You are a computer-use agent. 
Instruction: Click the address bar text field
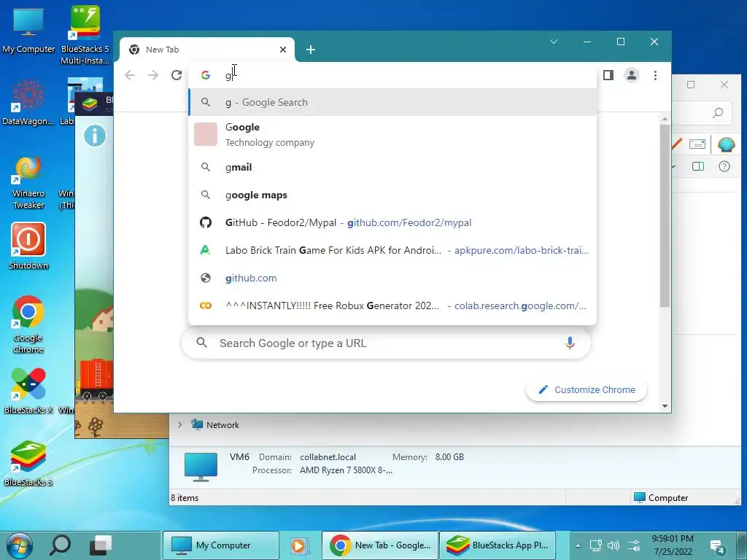point(393,75)
